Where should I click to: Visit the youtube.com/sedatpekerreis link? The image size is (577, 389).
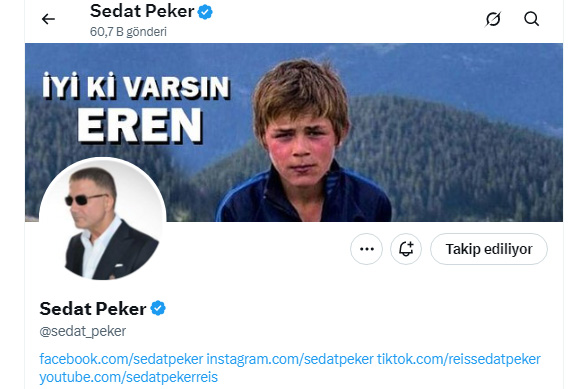click(128, 377)
